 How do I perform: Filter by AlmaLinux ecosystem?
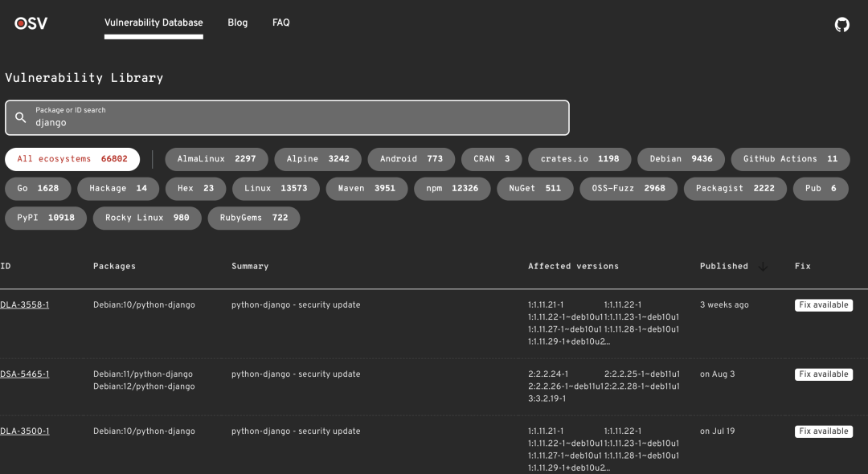[216, 159]
